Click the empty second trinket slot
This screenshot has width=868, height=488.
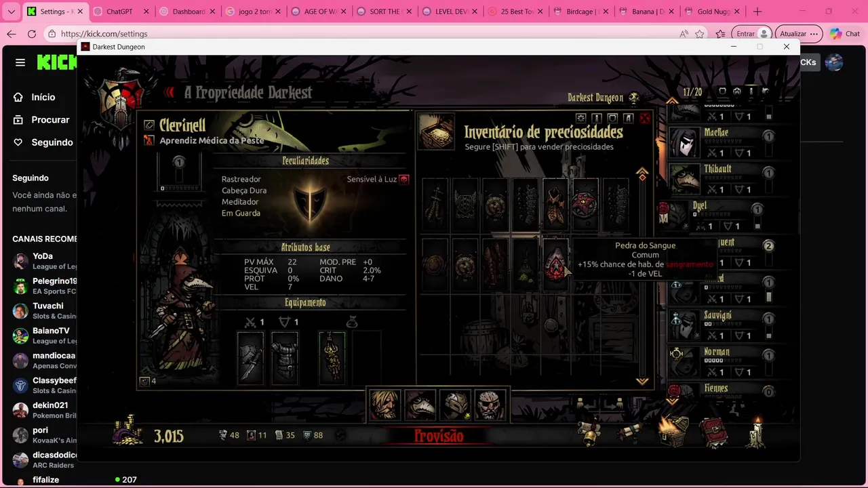(x=367, y=358)
